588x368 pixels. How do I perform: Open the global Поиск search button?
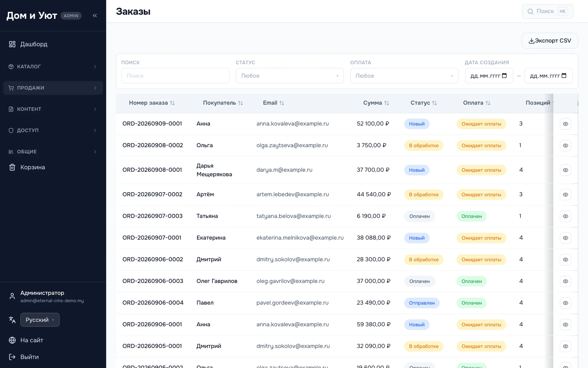click(547, 12)
